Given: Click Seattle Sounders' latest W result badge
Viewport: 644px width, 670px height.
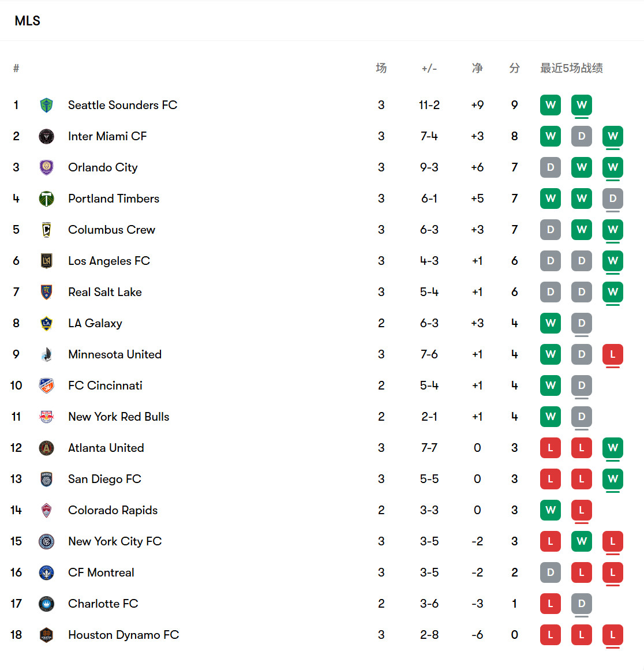Looking at the screenshot, I should (581, 105).
